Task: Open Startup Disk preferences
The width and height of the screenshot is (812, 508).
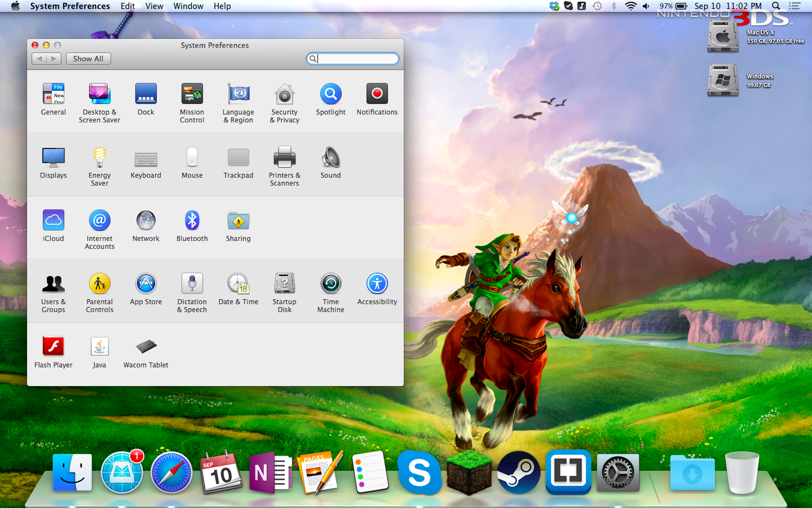Action: pos(285,293)
